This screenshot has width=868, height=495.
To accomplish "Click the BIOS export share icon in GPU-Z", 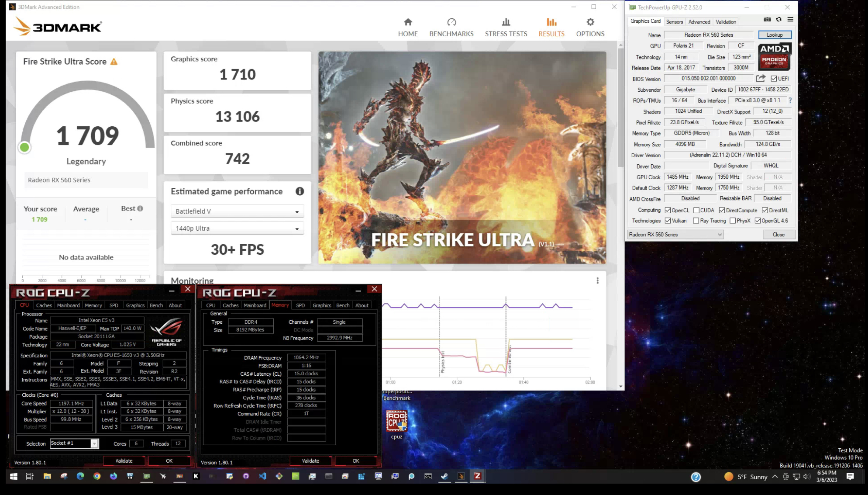I will click(x=761, y=79).
